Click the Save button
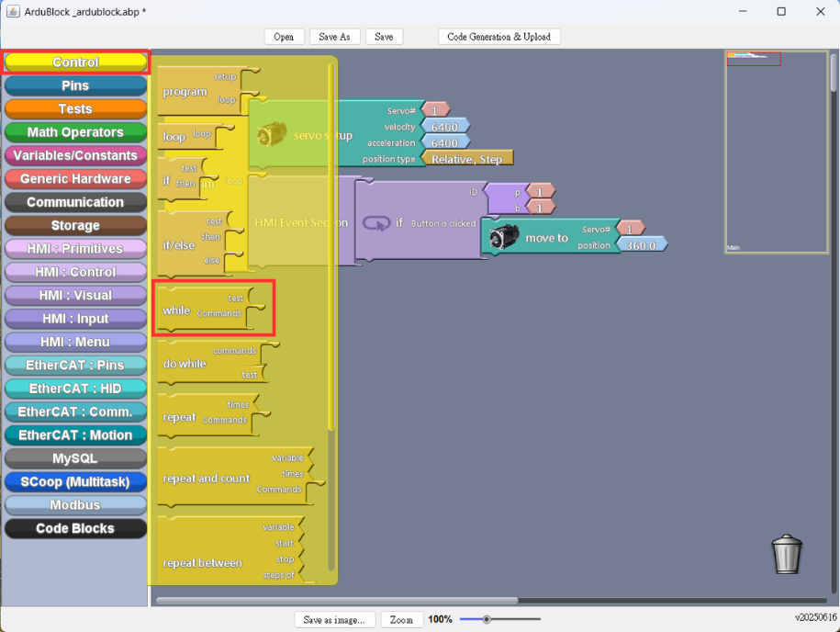The height and width of the screenshot is (632, 840). [x=384, y=37]
